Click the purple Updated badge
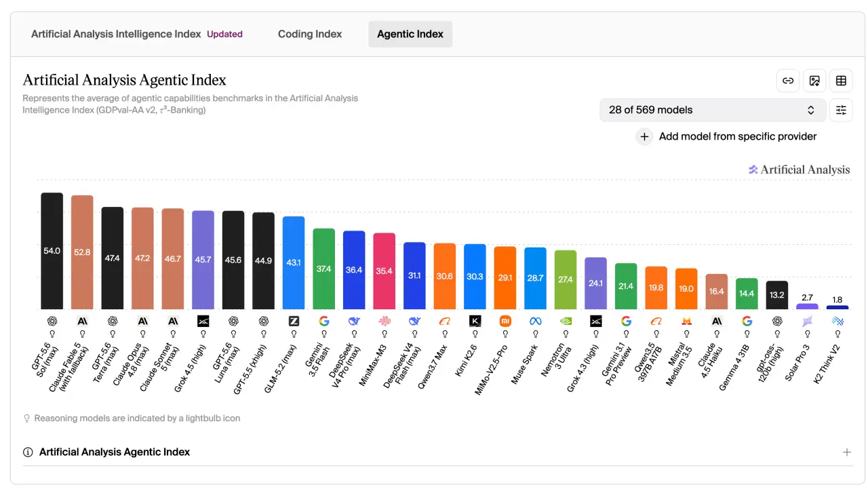 coord(224,34)
